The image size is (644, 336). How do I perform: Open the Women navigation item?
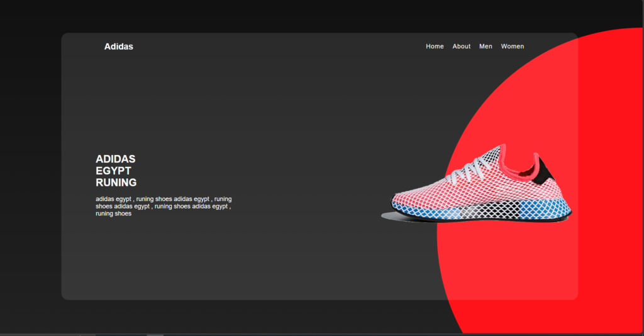(x=512, y=46)
